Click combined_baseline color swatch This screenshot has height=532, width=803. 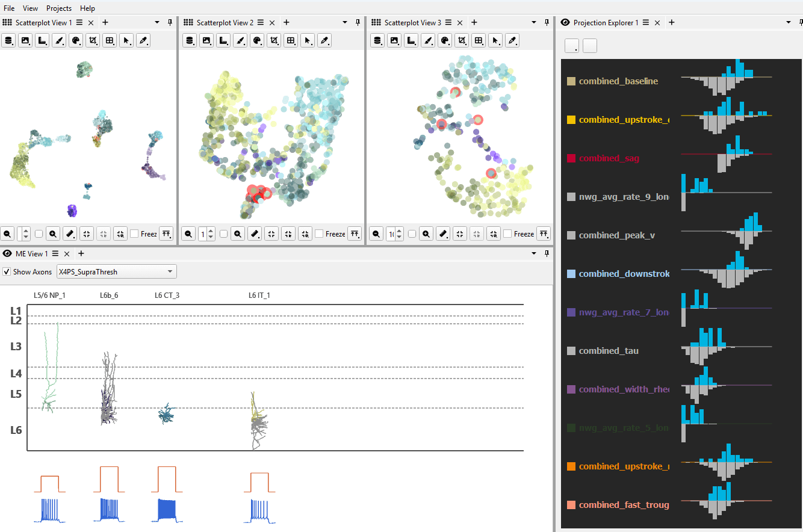(571, 81)
